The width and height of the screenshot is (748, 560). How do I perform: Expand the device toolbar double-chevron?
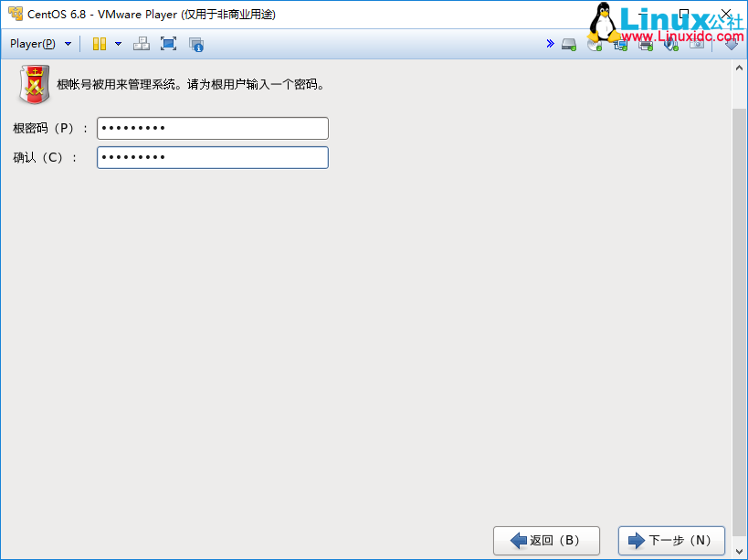pos(550,44)
